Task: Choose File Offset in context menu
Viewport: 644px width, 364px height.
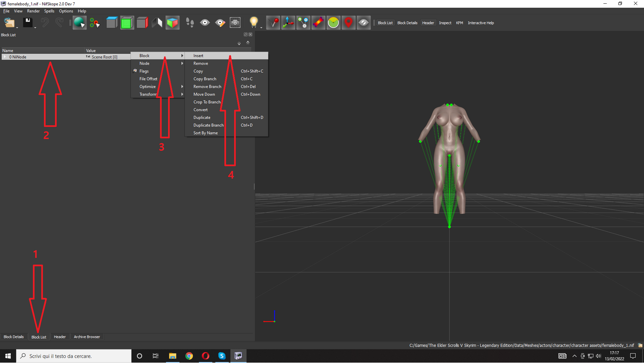Action: pos(158,79)
